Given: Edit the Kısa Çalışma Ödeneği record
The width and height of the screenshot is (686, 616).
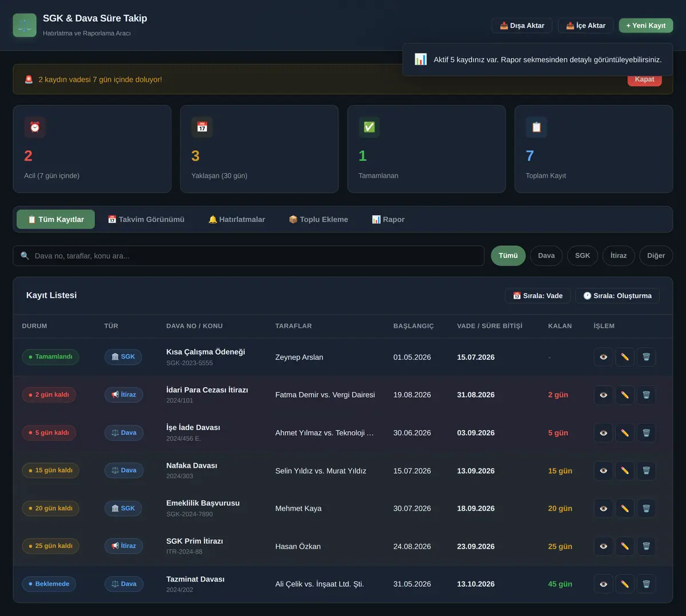Looking at the screenshot, I should click(x=625, y=357).
